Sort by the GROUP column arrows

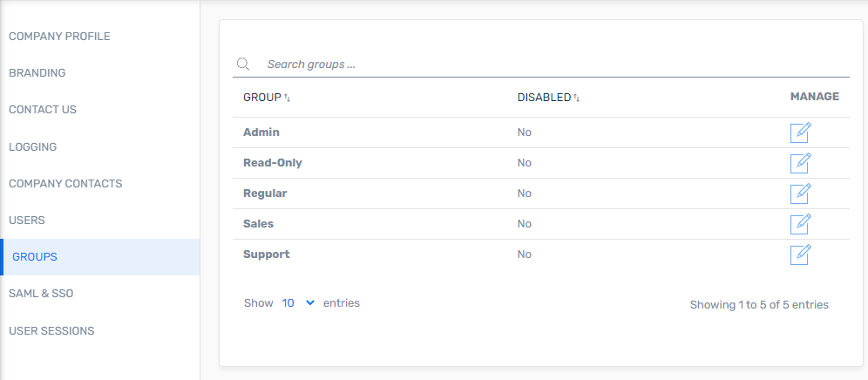click(288, 98)
